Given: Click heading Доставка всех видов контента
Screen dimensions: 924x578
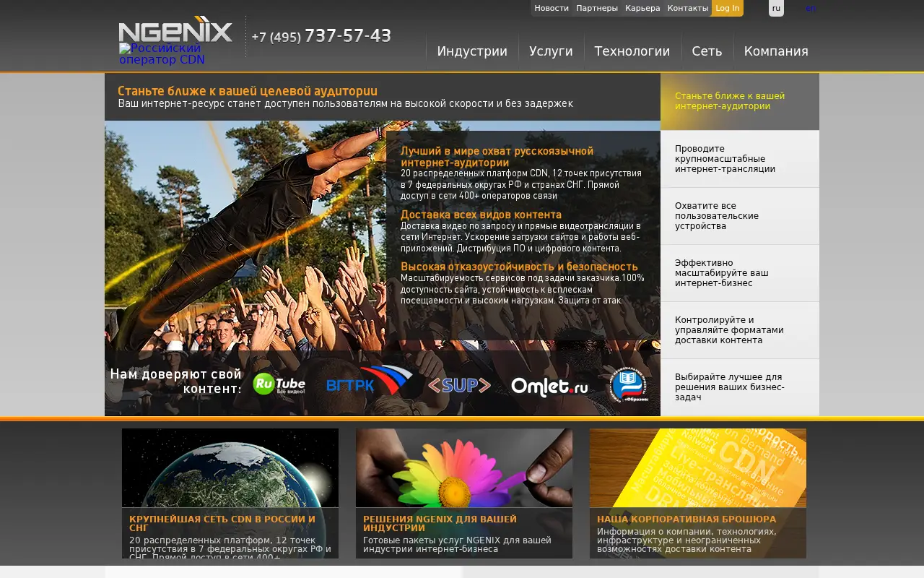Looking at the screenshot, I should coord(481,215).
